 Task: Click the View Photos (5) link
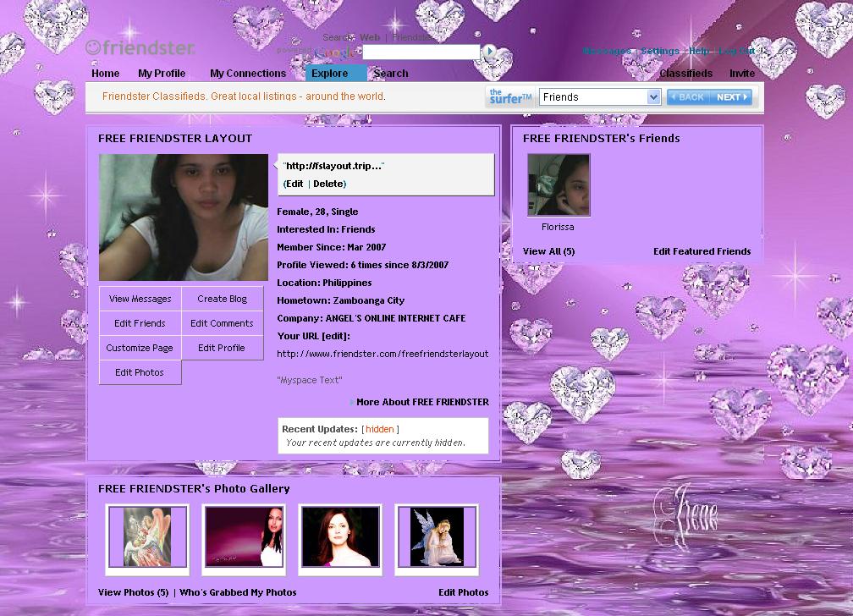pyautogui.click(x=134, y=592)
